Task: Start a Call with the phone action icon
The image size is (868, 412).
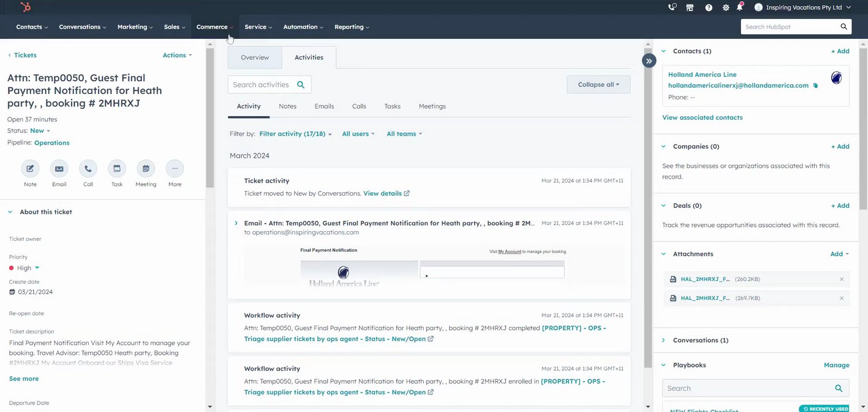Action: pyautogui.click(x=88, y=169)
